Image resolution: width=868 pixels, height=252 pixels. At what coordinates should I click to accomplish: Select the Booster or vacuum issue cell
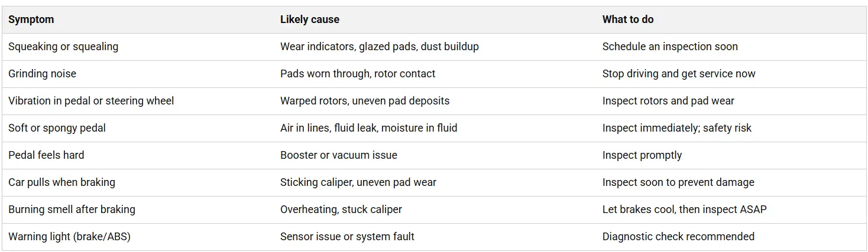338,155
